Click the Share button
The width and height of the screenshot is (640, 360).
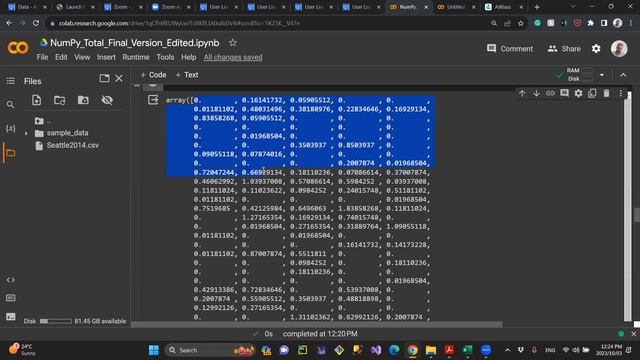coord(564,49)
